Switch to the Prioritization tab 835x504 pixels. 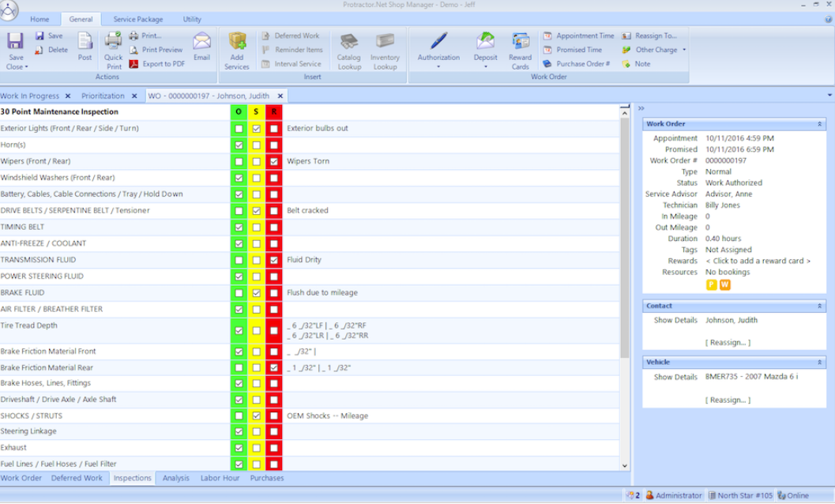103,95
